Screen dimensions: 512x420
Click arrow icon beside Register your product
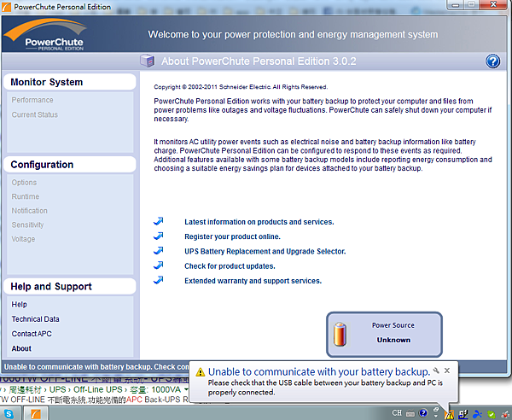pyautogui.click(x=159, y=236)
